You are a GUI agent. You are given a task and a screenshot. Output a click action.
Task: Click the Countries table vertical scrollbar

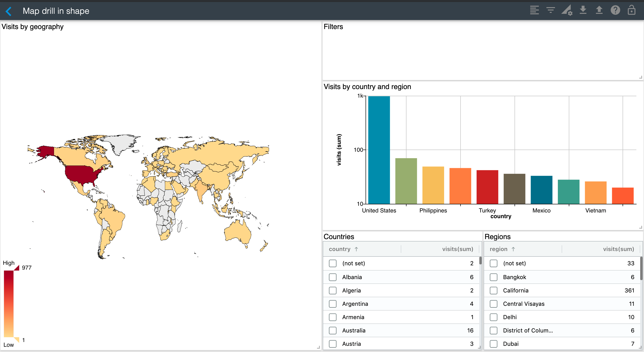coord(480,261)
